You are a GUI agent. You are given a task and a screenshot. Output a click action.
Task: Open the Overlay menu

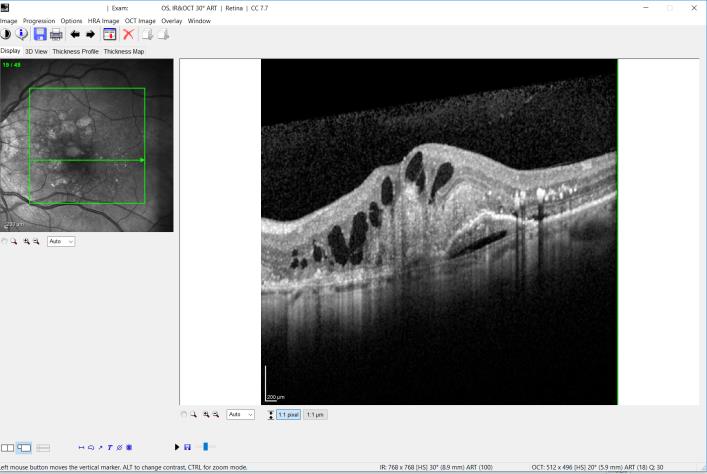pos(171,20)
